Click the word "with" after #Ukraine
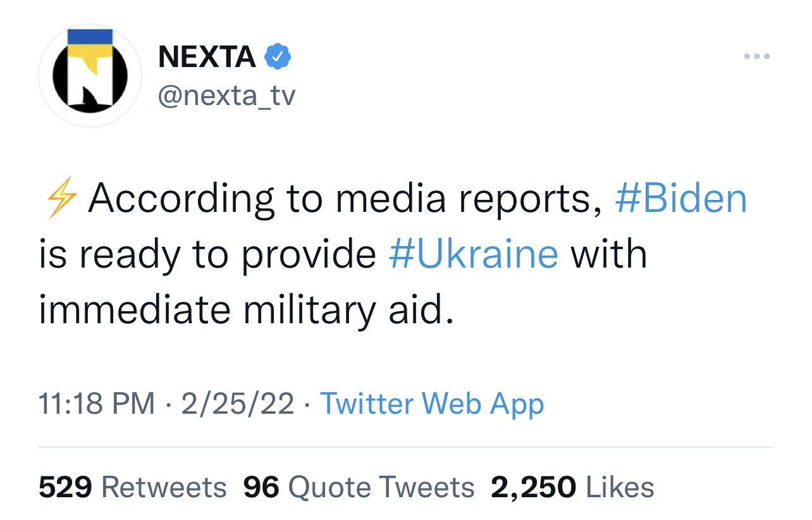This screenshot has height=520, width=812. click(x=609, y=254)
